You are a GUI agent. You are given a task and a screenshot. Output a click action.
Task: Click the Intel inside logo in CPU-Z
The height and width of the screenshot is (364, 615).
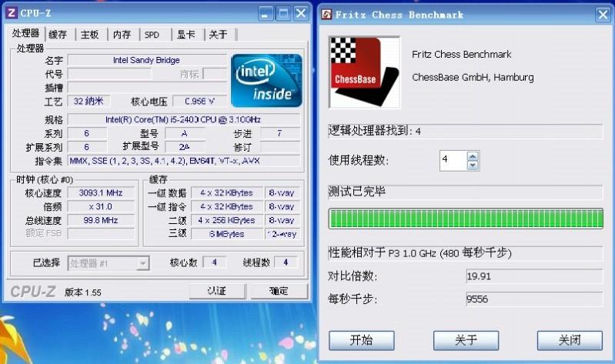[x=267, y=81]
